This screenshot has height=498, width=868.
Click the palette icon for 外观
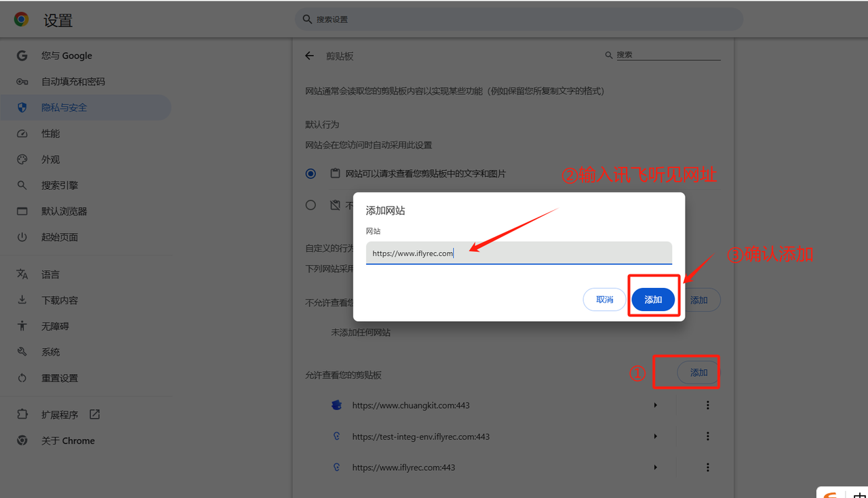click(22, 159)
